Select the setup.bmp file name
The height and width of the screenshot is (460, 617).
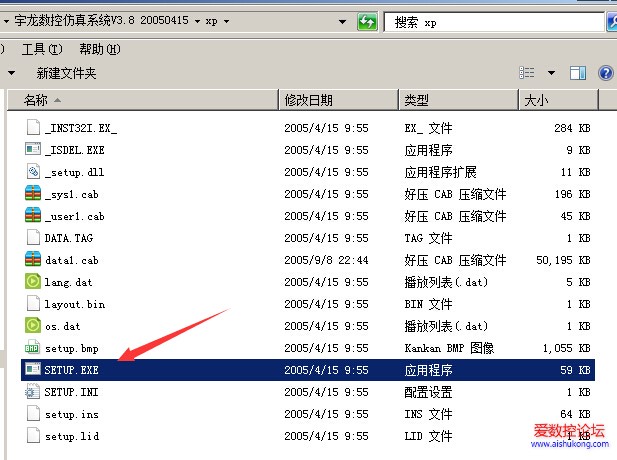coord(72,348)
